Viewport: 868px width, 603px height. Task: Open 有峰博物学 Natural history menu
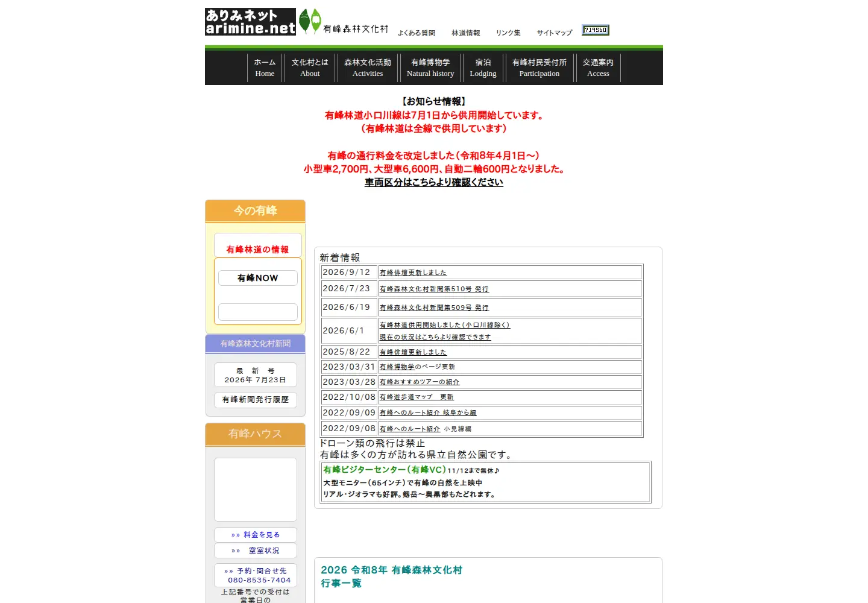tap(430, 68)
